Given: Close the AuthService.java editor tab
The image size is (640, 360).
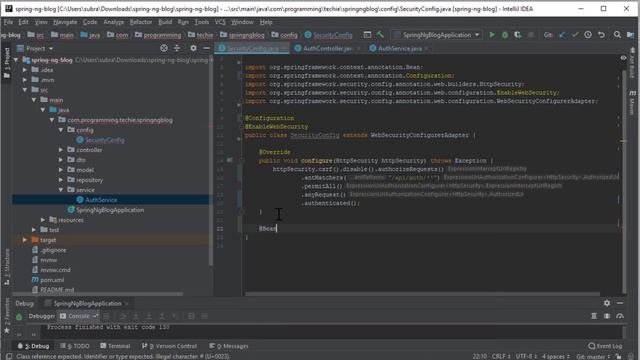Looking at the screenshot, I should (426, 48).
